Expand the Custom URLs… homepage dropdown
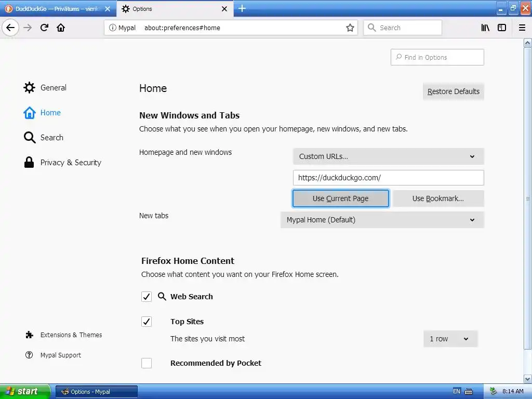This screenshot has width=532, height=399. tap(389, 156)
